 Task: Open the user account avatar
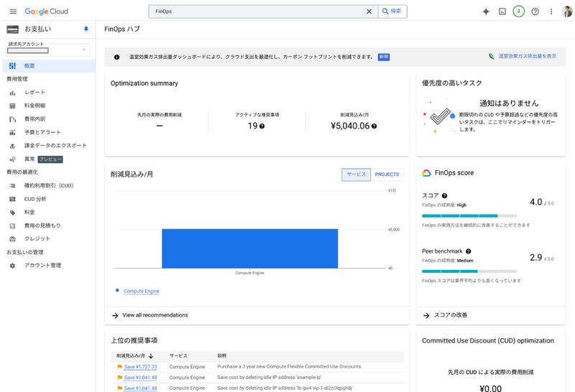point(567,11)
